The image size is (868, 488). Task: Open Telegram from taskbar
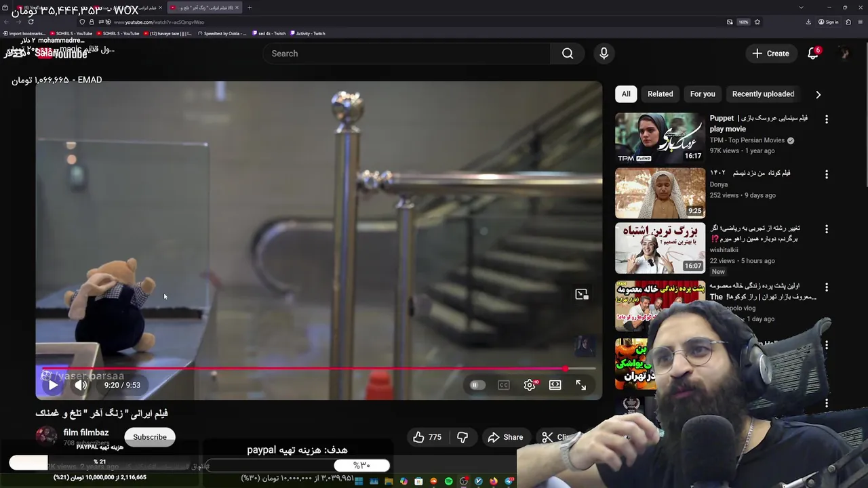pyautogui.click(x=509, y=481)
